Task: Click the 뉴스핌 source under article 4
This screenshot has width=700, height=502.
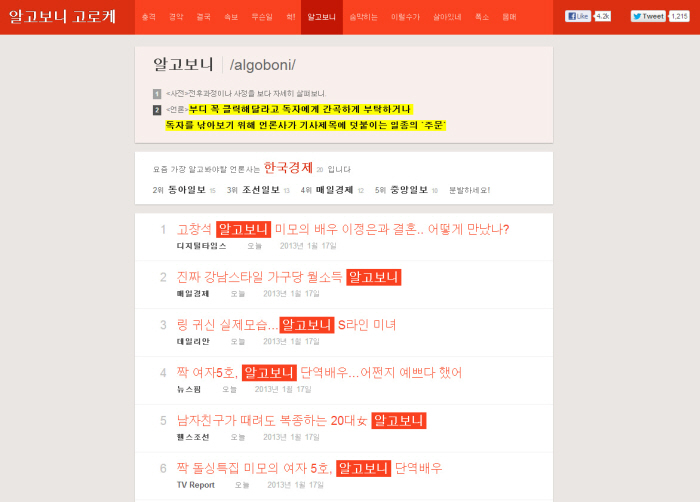Action: point(189,389)
